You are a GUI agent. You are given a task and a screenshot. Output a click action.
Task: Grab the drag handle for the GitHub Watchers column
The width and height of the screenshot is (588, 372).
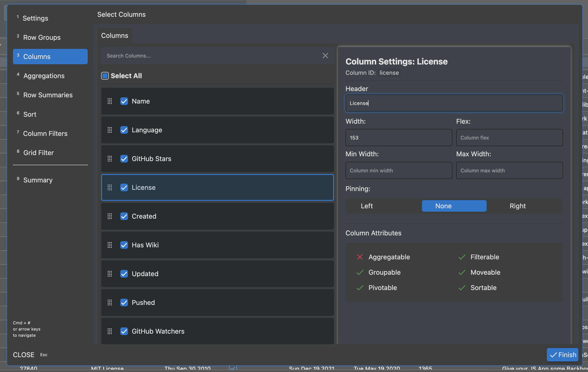click(x=110, y=331)
